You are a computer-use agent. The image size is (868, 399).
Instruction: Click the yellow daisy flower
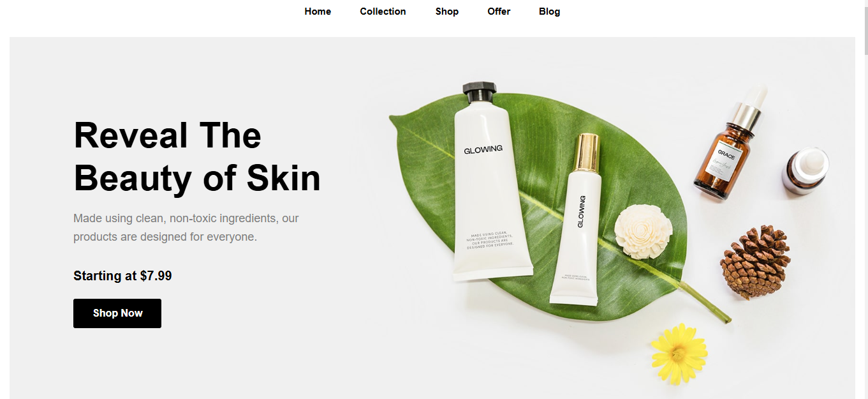click(679, 353)
